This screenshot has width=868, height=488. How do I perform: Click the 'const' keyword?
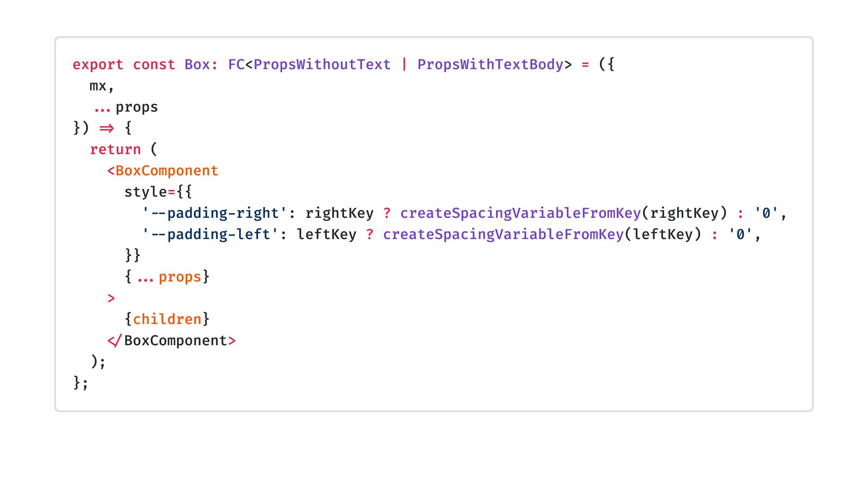[154, 65]
